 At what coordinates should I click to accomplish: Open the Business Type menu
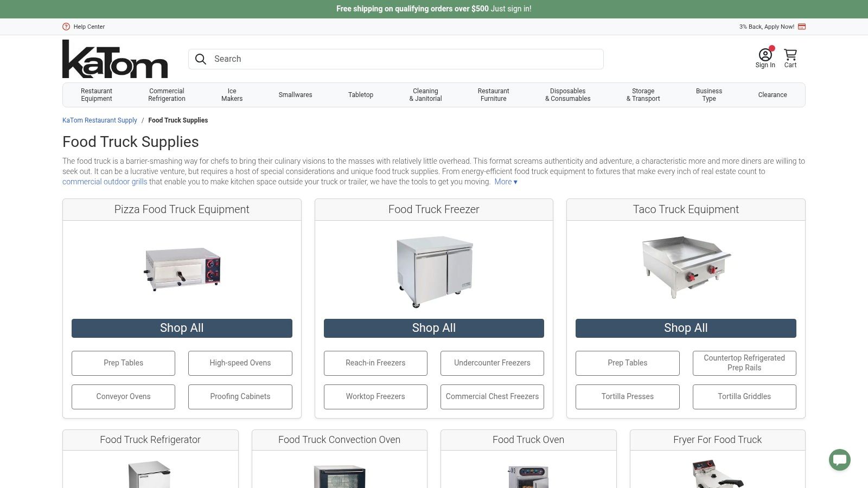709,95
